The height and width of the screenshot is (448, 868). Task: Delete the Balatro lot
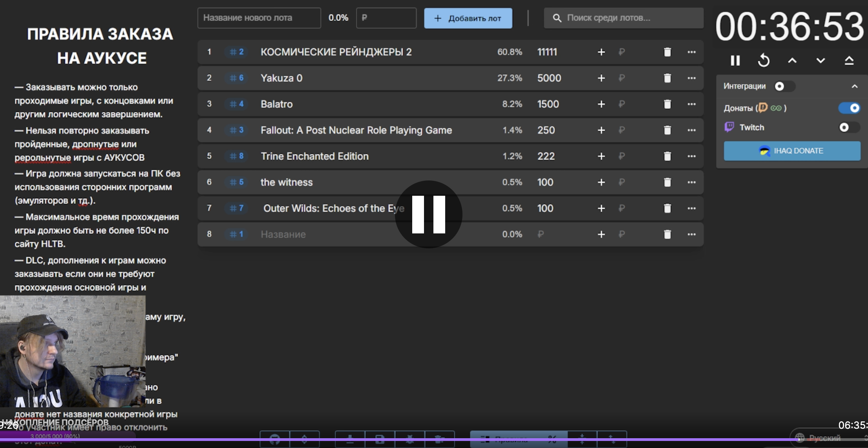[667, 104]
